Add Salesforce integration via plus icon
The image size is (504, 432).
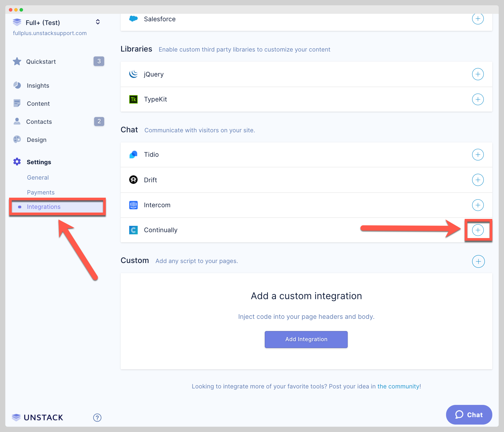[478, 19]
